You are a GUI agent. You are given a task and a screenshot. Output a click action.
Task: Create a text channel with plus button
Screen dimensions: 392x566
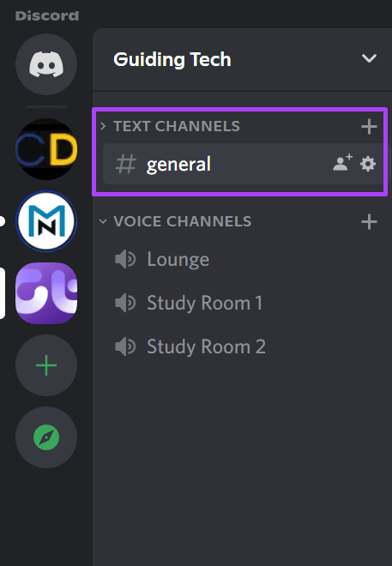[369, 126]
